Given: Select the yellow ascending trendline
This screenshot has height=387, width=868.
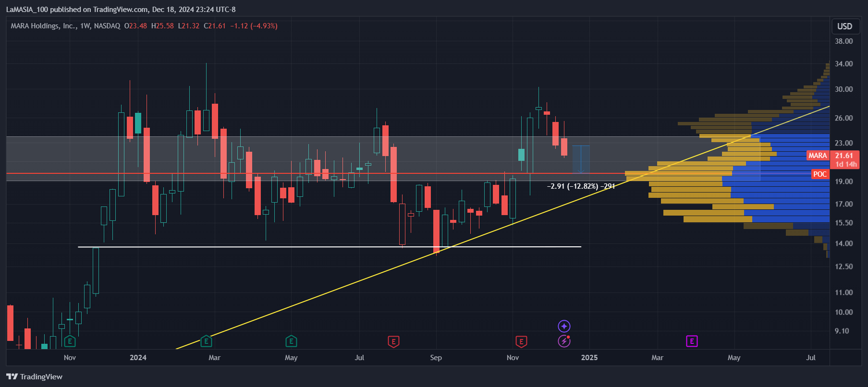Looking at the screenshot, I should tap(503, 229).
